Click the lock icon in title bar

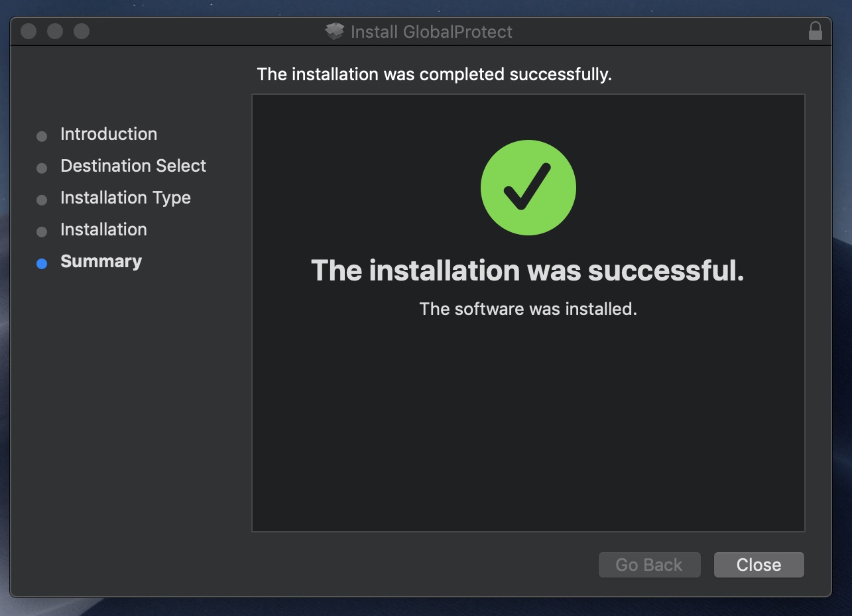816,31
